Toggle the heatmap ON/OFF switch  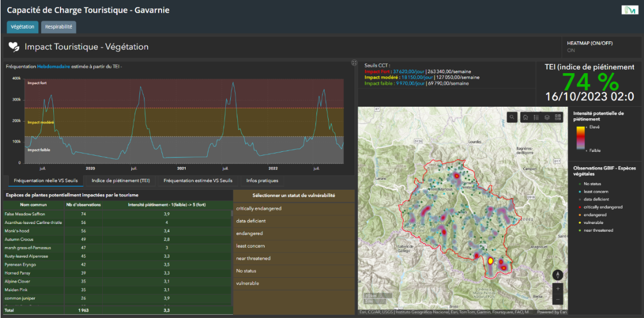571,51
